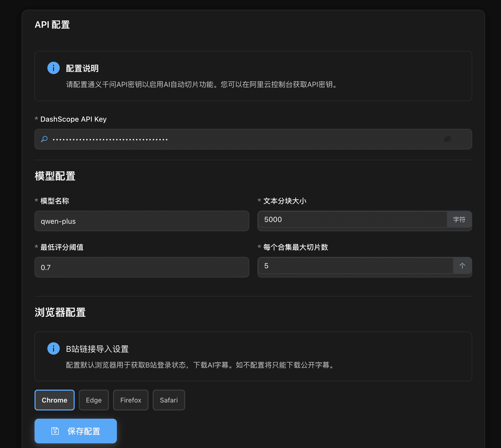The height and width of the screenshot is (448, 501).
Task: Click the 模型配置 section heading
Action: point(55,176)
